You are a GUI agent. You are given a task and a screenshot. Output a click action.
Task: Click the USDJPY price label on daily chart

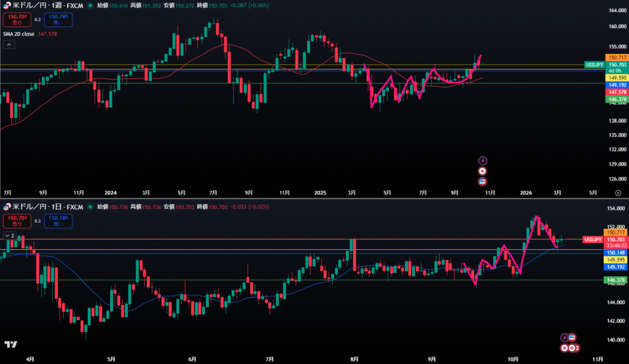pos(593,239)
